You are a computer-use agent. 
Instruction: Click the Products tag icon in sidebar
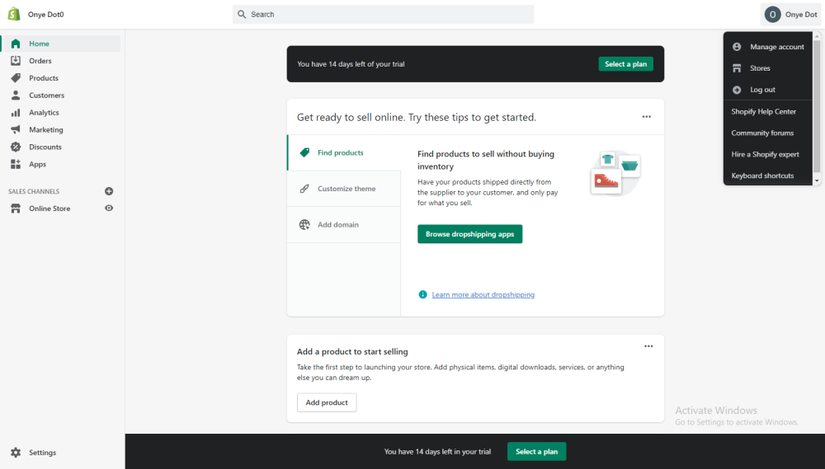(16, 78)
